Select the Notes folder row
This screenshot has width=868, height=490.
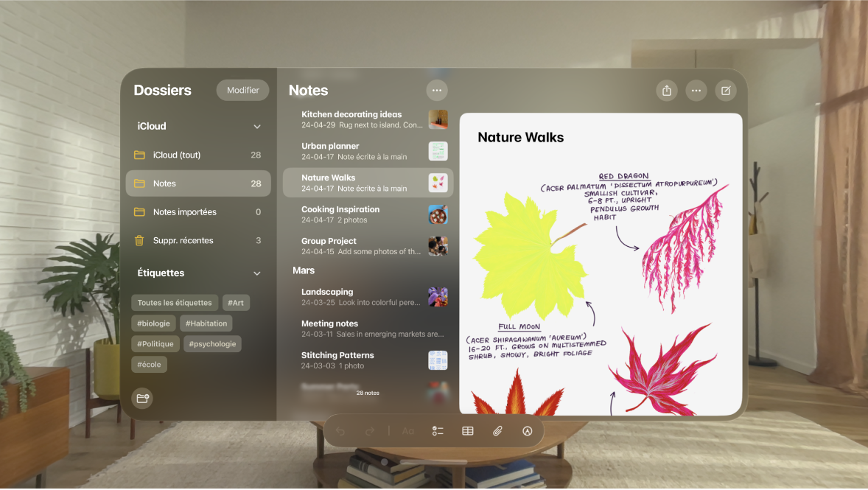(x=198, y=183)
